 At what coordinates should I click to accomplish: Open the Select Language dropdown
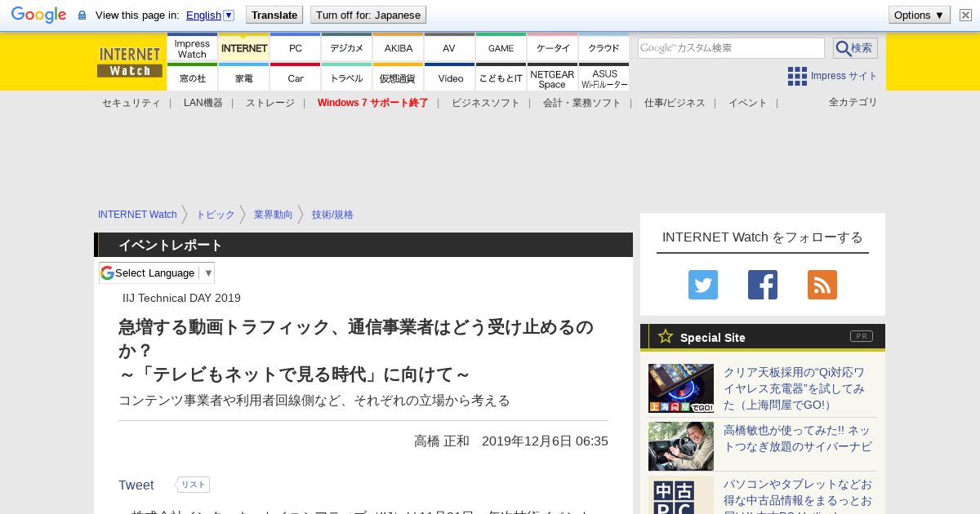157,273
